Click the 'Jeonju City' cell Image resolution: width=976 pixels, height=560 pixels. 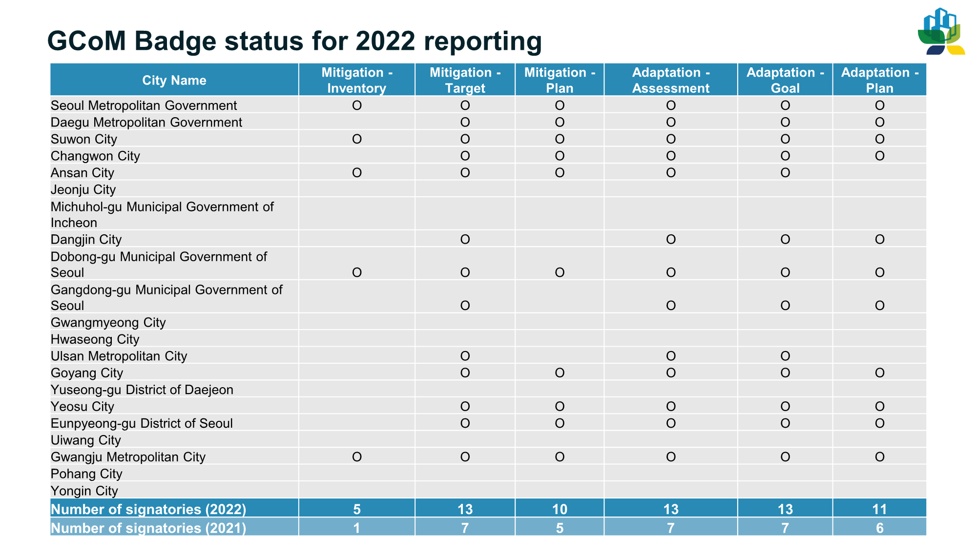point(174,189)
